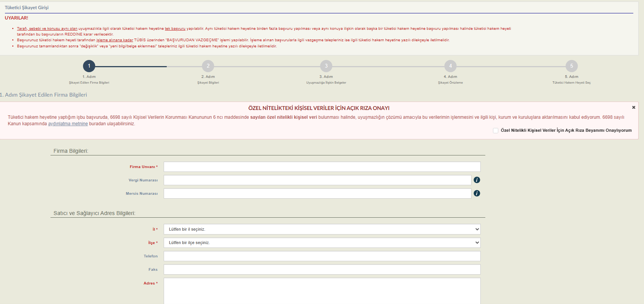Click the '1. Adım Şikayet Edilen Firma Bilgileri' heading

click(44, 95)
